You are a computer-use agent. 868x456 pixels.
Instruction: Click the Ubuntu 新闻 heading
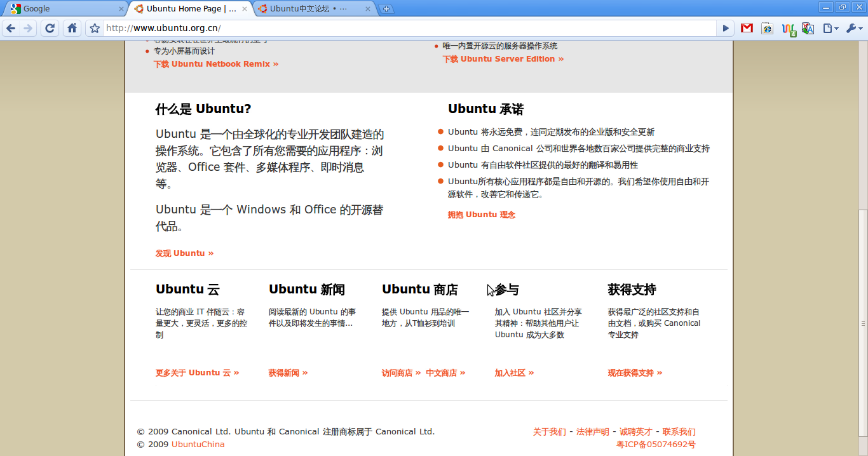click(x=307, y=290)
